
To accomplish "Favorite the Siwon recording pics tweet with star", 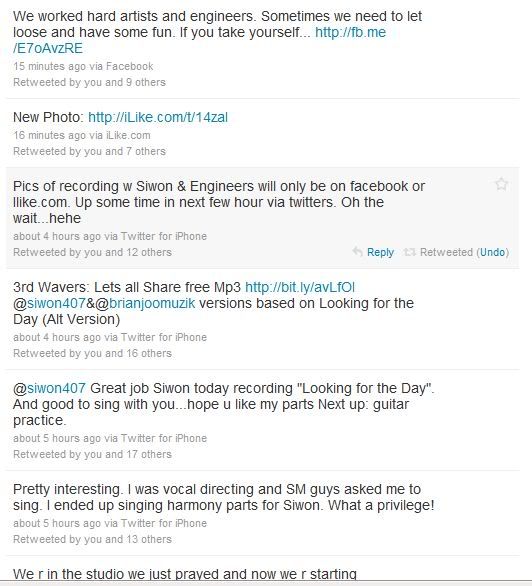I will (x=501, y=184).
